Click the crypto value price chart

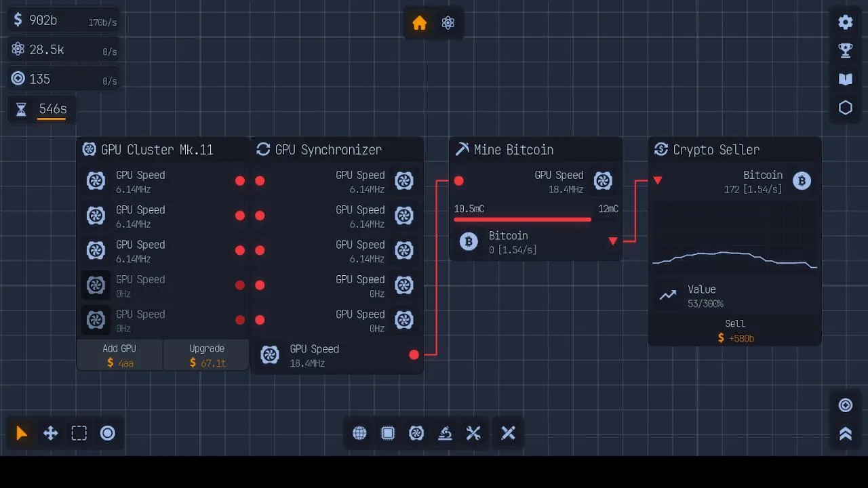[735, 237]
